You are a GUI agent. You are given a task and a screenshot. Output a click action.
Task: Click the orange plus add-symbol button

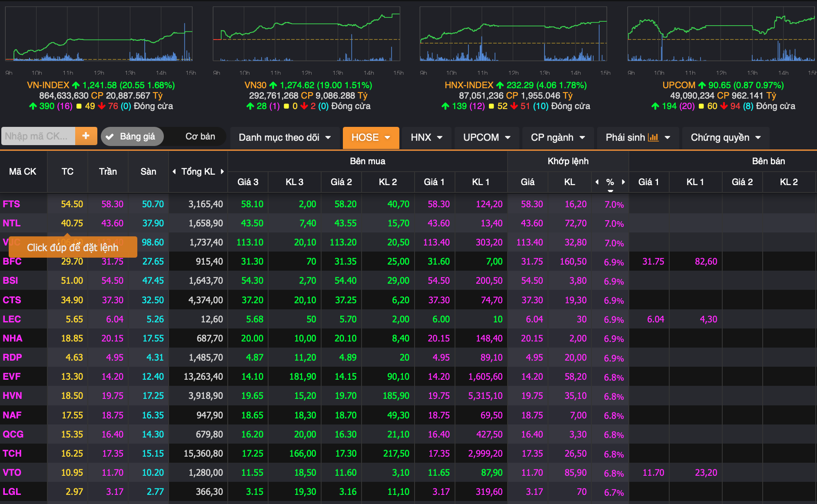tap(86, 136)
